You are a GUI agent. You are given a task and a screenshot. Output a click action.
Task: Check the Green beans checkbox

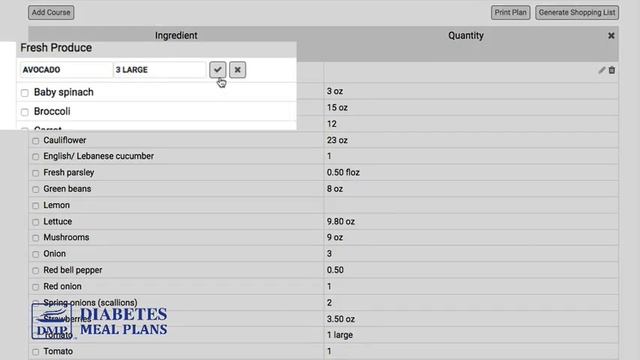(36, 189)
